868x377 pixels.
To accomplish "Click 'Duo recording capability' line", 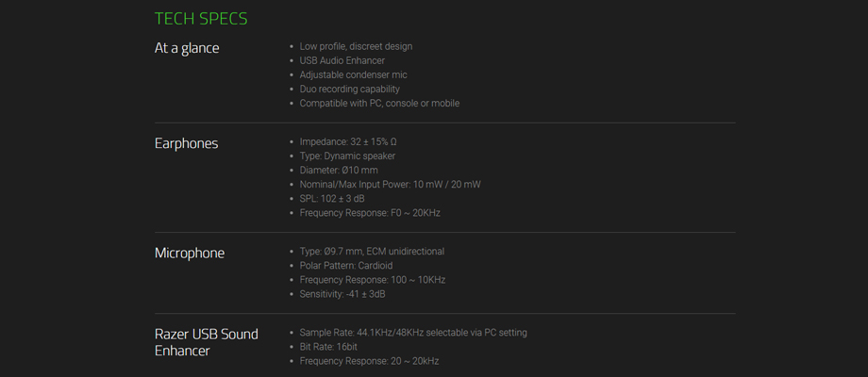I will coord(350,89).
